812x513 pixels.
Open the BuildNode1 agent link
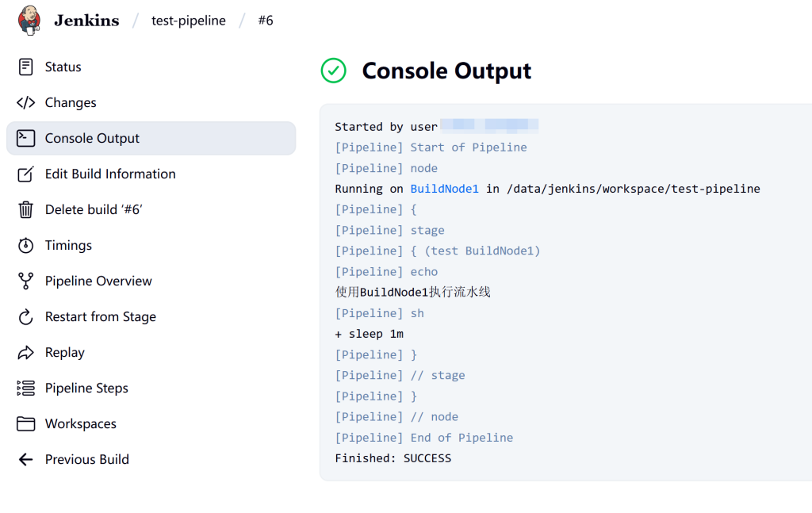444,189
